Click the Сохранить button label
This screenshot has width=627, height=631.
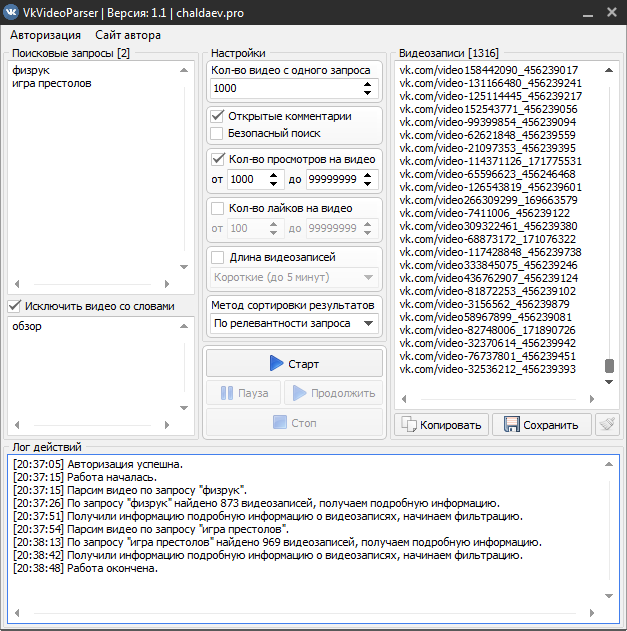click(x=550, y=425)
